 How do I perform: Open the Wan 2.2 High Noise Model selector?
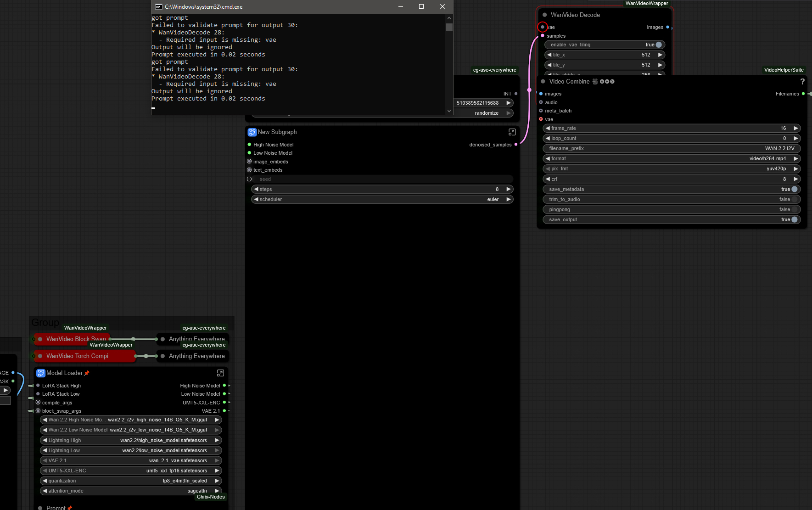pos(131,420)
